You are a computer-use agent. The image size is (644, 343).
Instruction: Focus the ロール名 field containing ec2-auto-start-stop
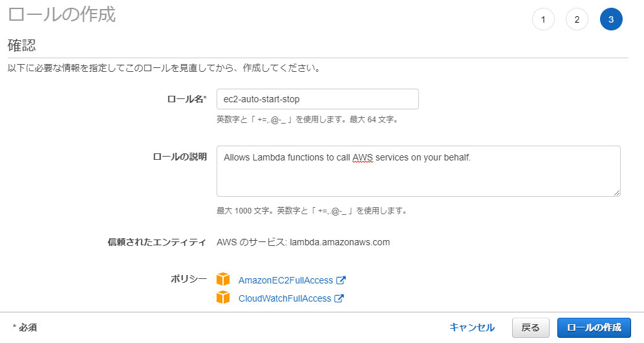pyautogui.click(x=317, y=99)
